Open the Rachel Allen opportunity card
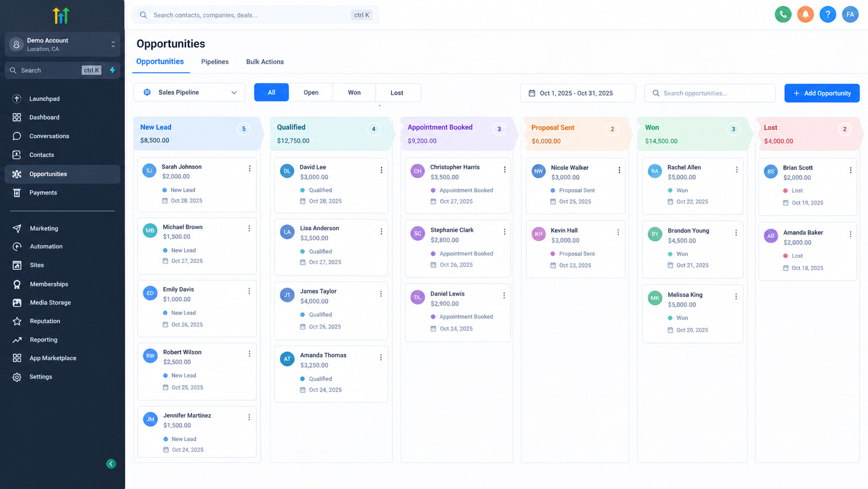Viewport: 868px width, 489px height. 693,186
